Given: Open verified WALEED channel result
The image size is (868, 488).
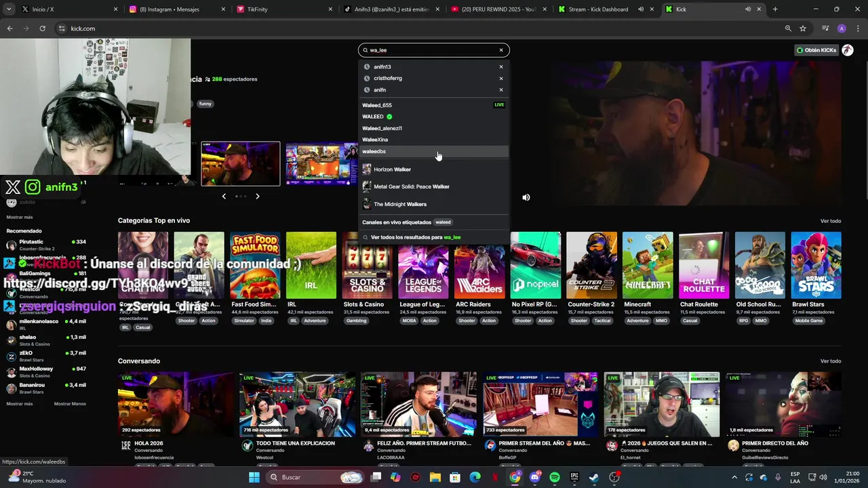Looking at the screenshot, I should [434, 117].
